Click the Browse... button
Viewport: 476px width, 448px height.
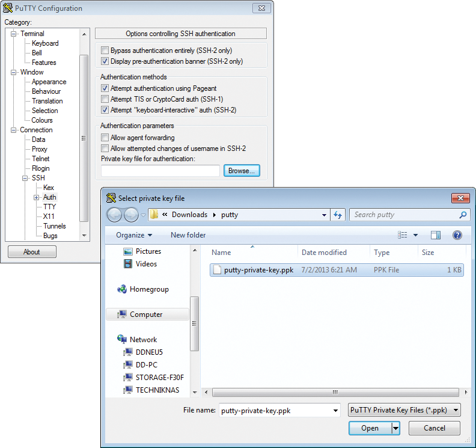point(242,171)
